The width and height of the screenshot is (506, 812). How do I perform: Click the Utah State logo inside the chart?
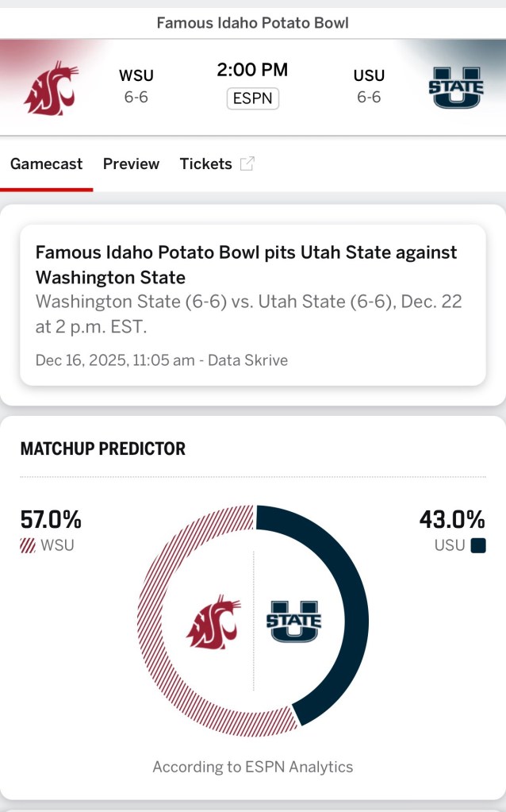(293, 622)
